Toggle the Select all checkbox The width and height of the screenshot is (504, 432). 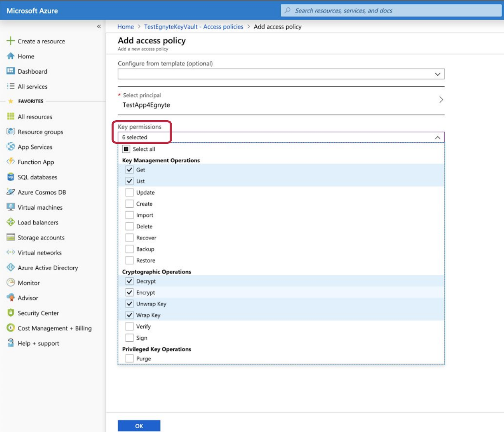126,149
